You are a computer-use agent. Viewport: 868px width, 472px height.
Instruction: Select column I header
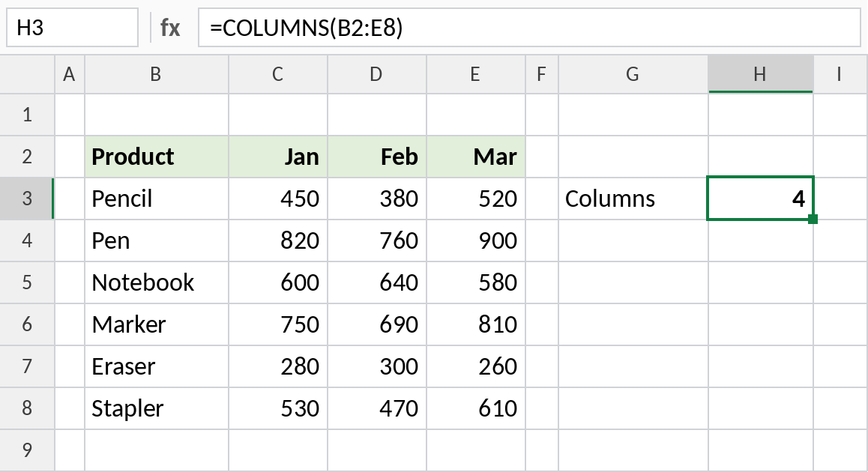(x=840, y=74)
